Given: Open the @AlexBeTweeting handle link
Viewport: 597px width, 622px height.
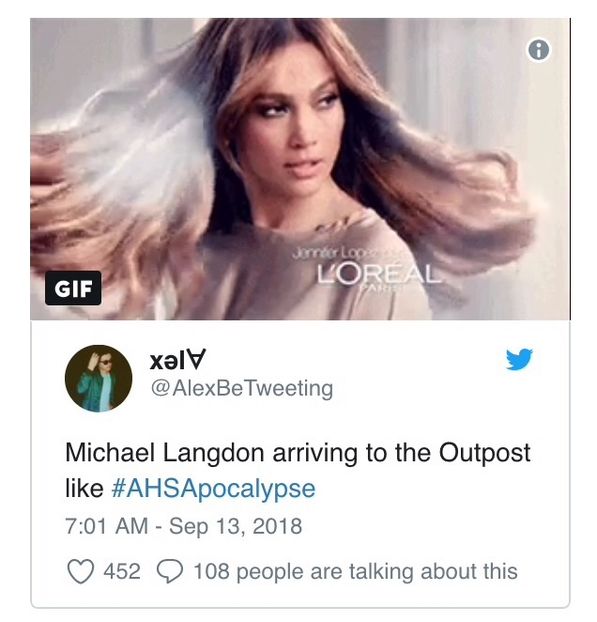Looking at the screenshot, I should [242, 389].
